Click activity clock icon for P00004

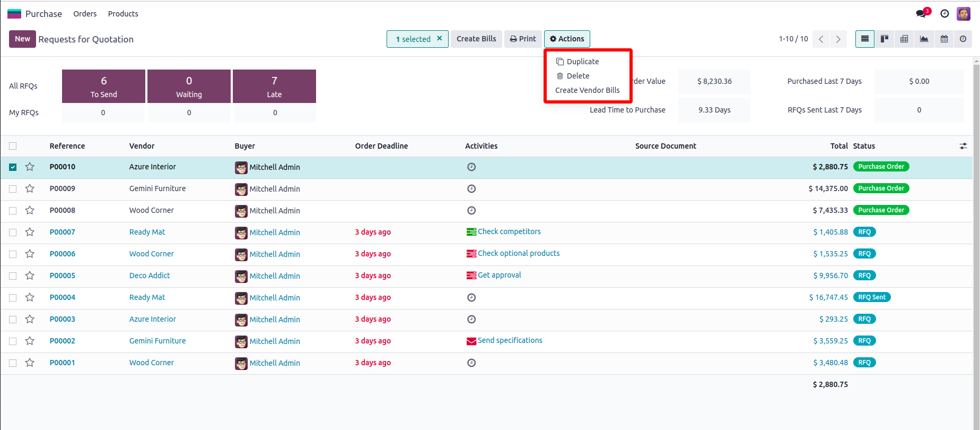tap(471, 297)
